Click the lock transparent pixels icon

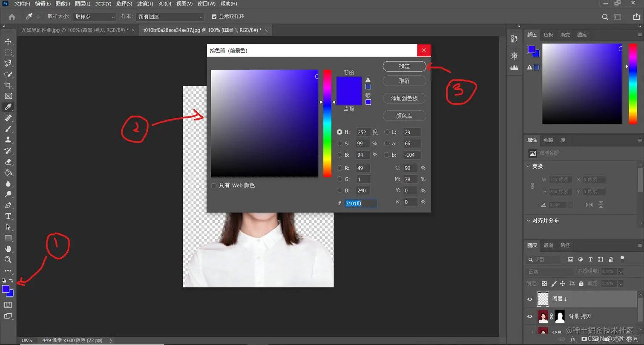[544, 284]
